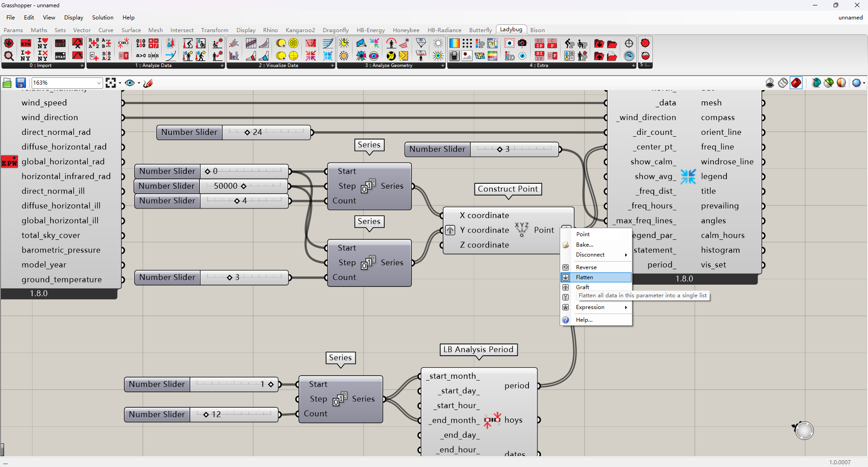Click the Construct Point label tag

(x=508, y=189)
